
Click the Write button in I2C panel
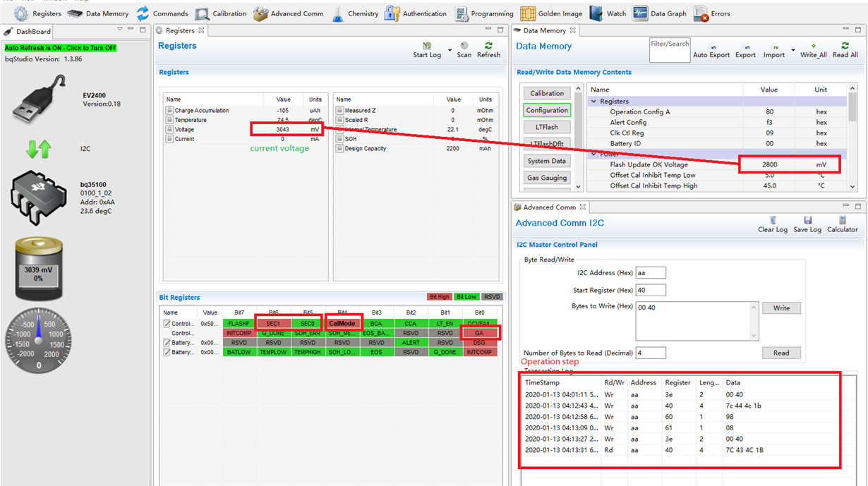(781, 308)
